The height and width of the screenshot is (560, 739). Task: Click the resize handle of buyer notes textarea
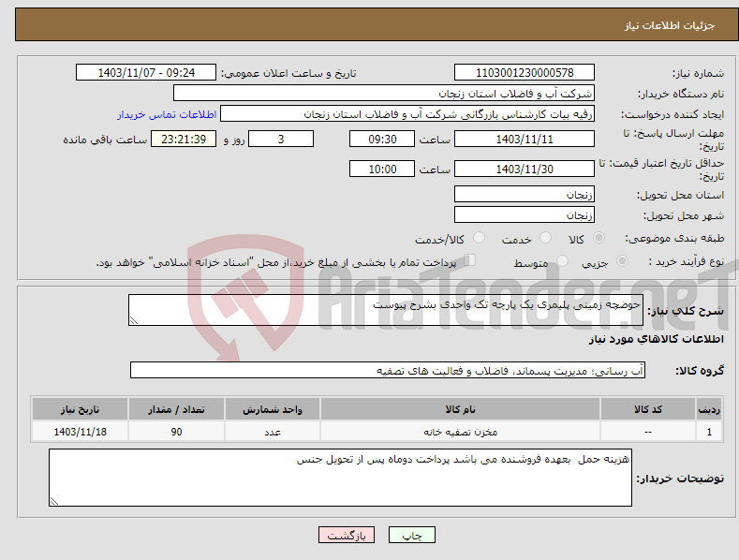[54, 501]
